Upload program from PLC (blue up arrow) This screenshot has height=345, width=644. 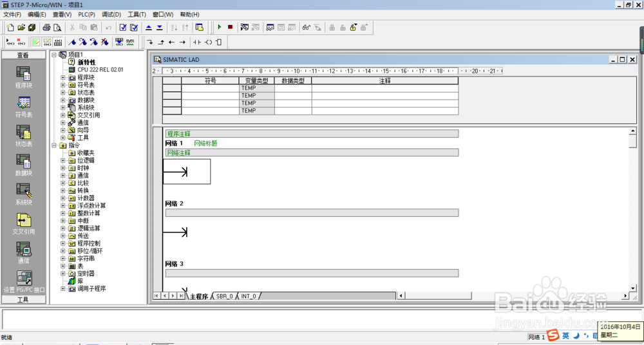149,28
